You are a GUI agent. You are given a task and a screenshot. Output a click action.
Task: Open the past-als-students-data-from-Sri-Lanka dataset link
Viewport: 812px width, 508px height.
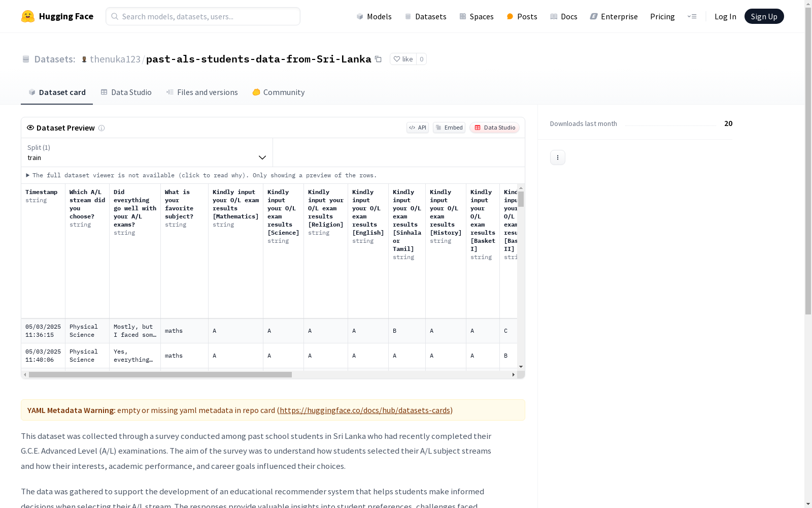pos(259,59)
